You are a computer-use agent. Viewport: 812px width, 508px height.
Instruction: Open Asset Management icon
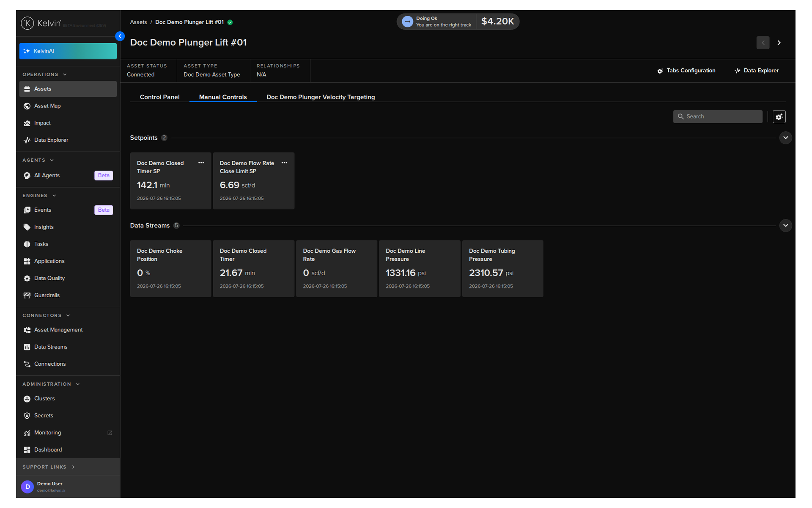(27, 330)
